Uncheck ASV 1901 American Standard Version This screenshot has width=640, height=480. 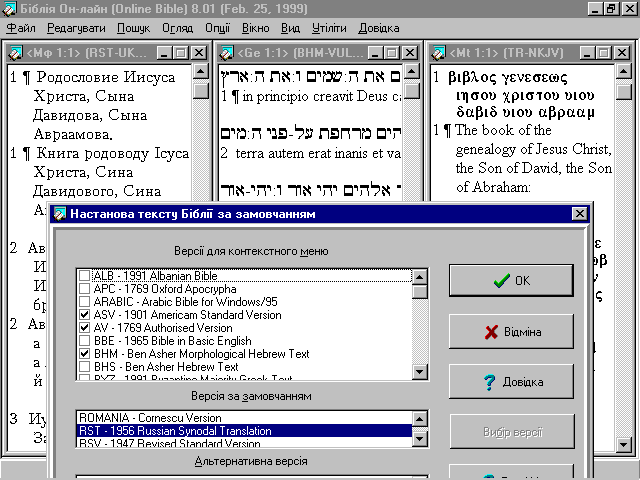[84, 314]
